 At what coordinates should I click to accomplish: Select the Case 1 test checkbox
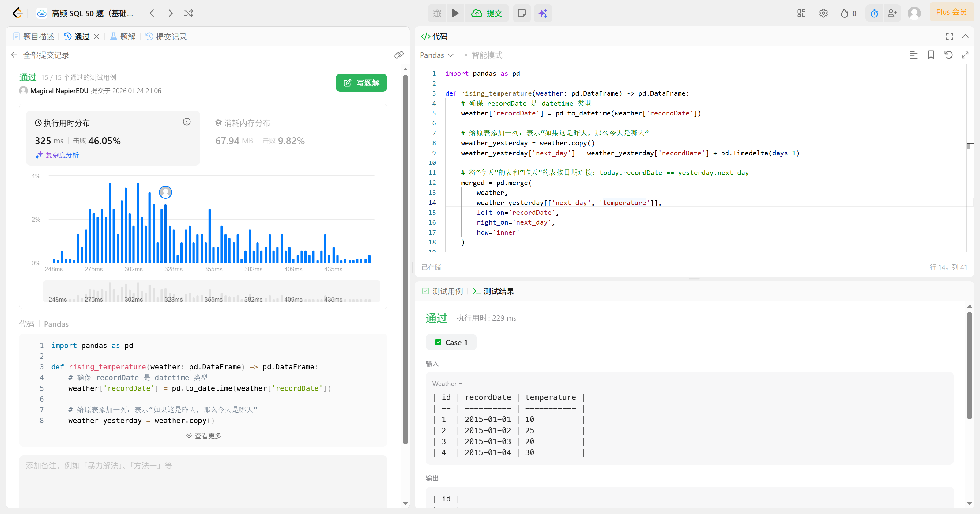coord(438,342)
